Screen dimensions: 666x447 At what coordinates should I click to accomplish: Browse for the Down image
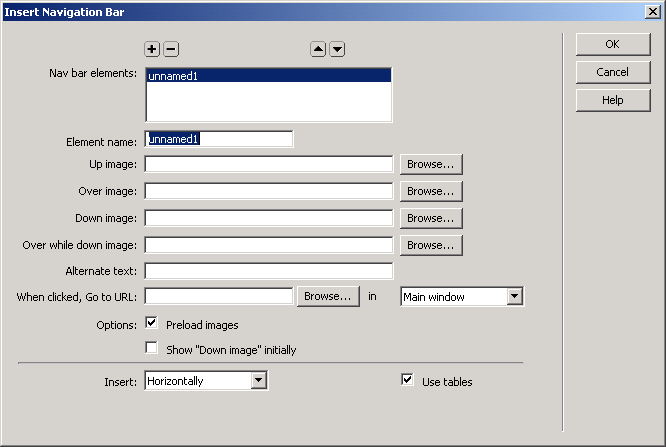tap(431, 218)
